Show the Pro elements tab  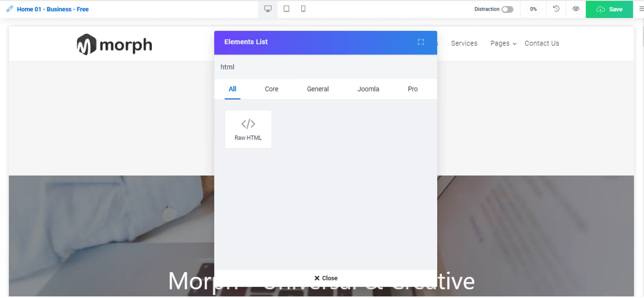pyautogui.click(x=413, y=89)
